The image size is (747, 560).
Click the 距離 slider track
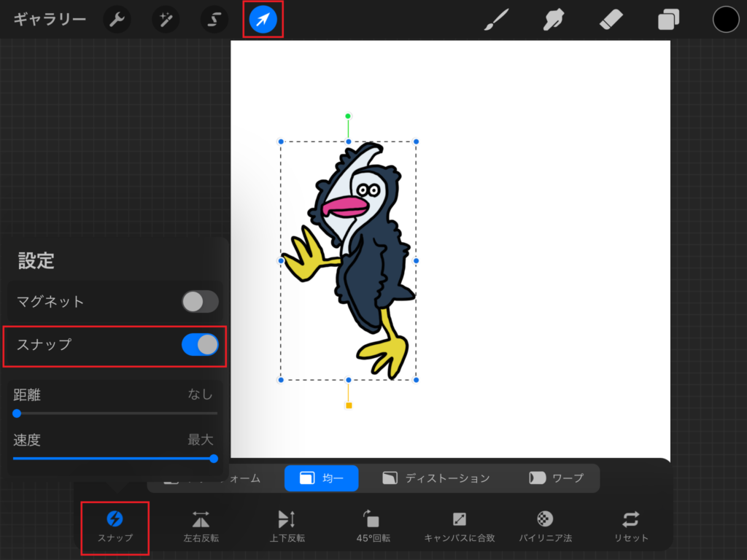coord(115,413)
